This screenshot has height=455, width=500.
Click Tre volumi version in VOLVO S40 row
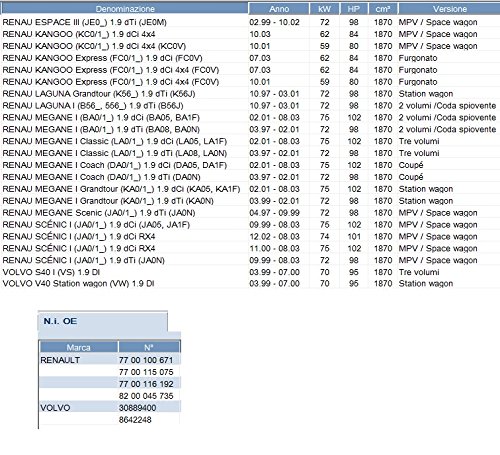pyautogui.click(x=419, y=272)
